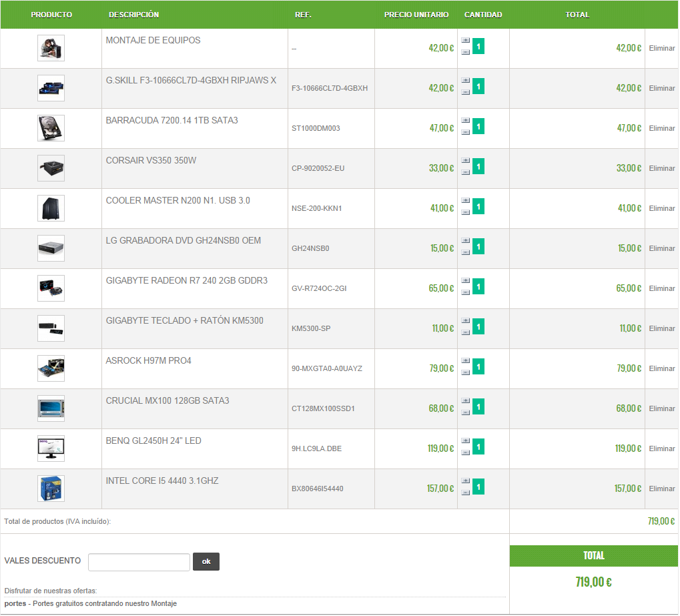View the COOLER MASTER N200 case thumbnail
680x616 pixels.
tap(51, 208)
